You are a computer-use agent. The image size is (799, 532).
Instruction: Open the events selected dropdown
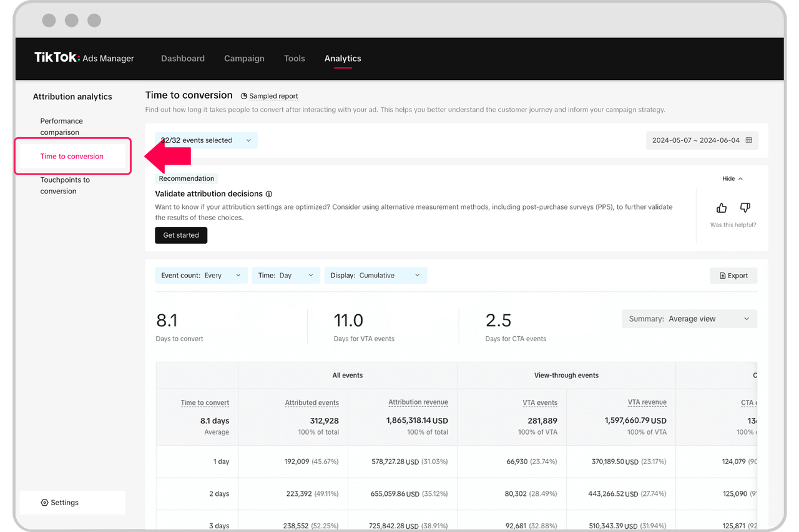pos(206,140)
